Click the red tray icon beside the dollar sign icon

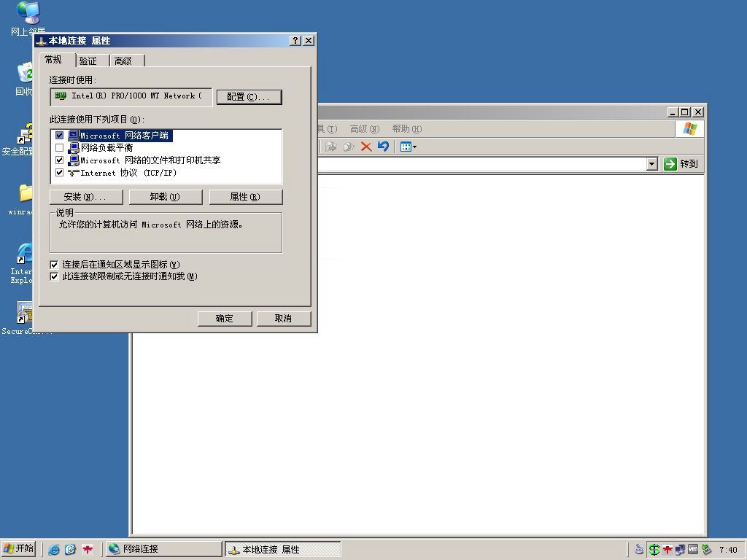click(667, 550)
